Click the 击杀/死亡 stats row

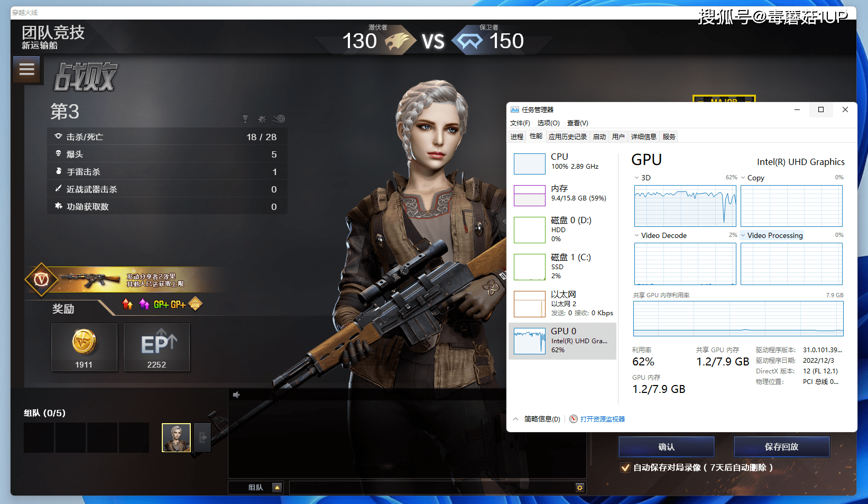168,136
